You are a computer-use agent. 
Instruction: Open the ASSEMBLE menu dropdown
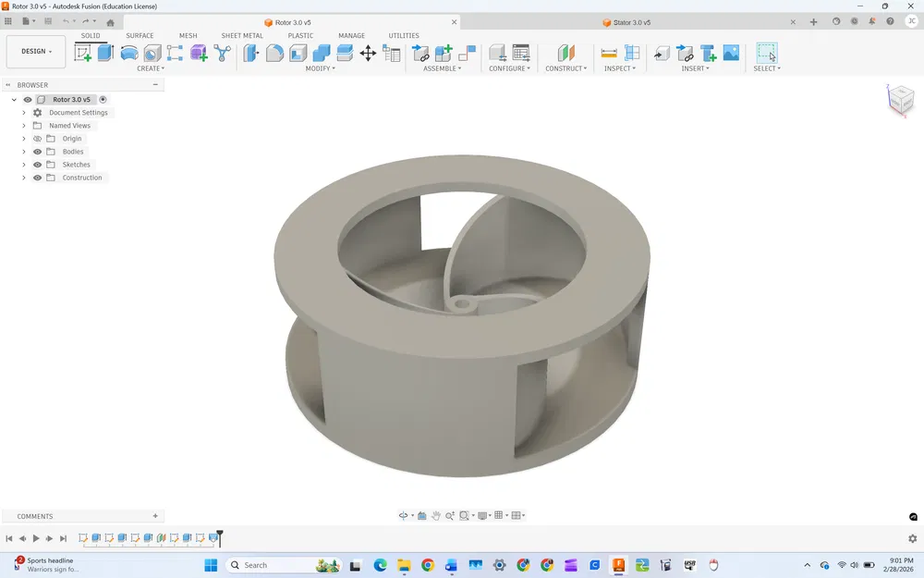click(x=442, y=68)
